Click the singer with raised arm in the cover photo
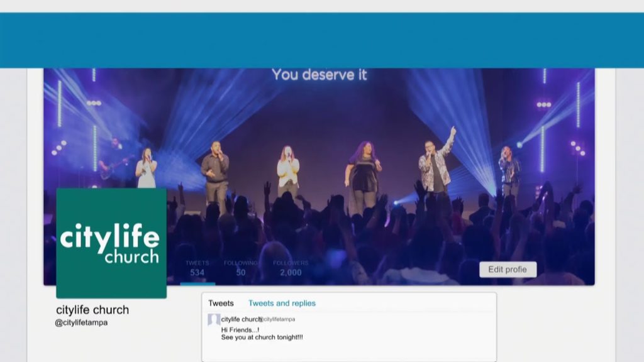Viewport: 644px width, 362px height. click(436, 163)
